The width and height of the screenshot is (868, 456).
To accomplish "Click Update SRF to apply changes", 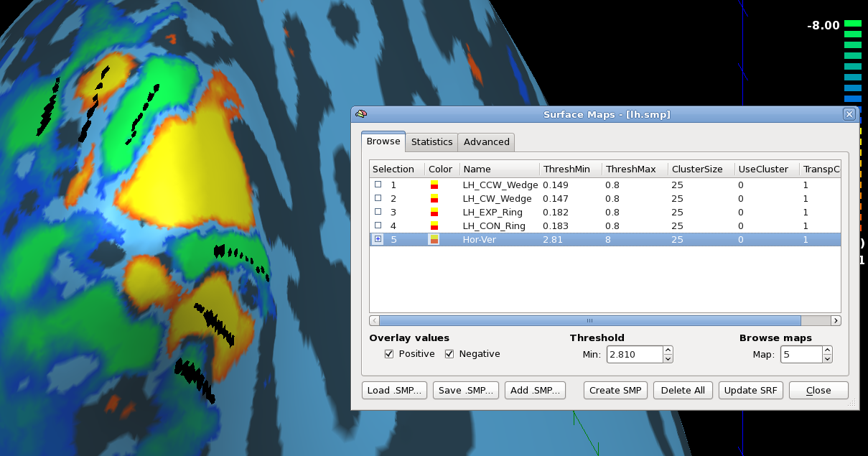I will [750, 390].
